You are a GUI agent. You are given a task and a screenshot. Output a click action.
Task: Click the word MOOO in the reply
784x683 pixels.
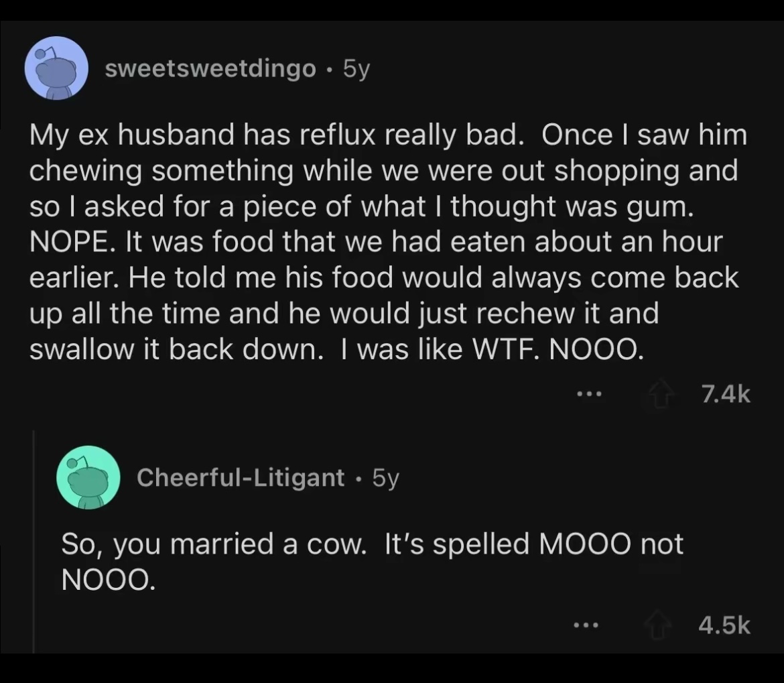pos(586,544)
